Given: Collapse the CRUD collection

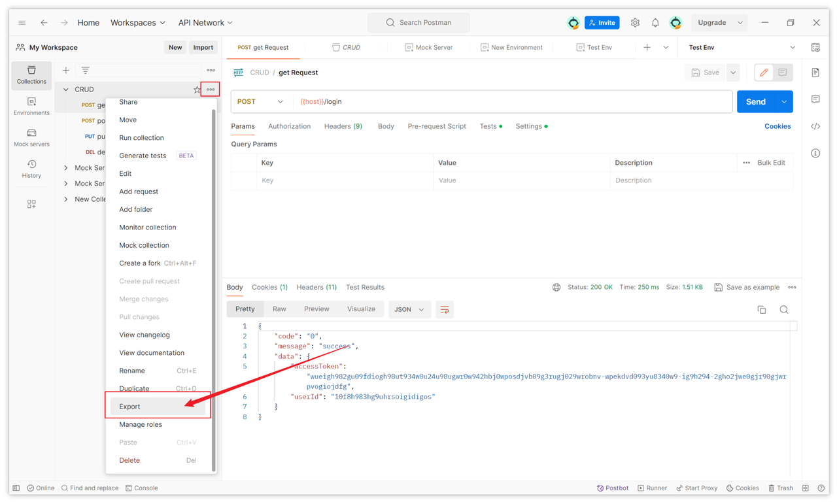Looking at the screenshot, I should click(66, 90).
